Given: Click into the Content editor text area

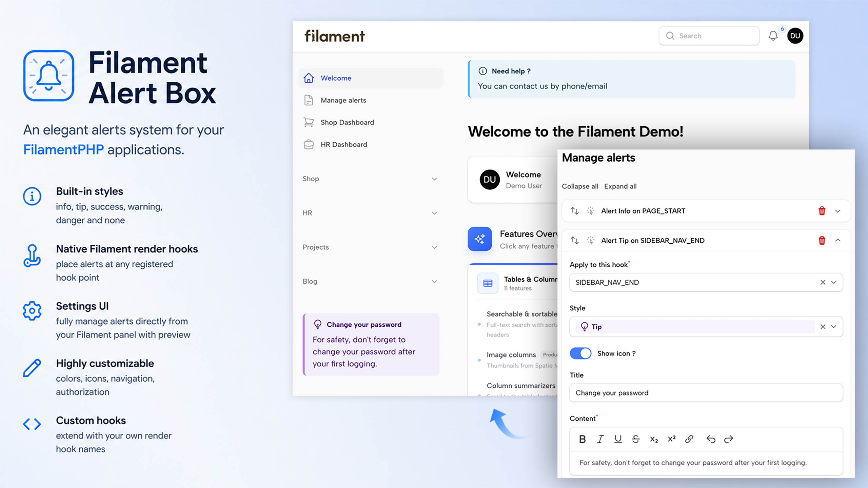Looking at the screenshot, I should pyautogui.click(x=706, y=463).
